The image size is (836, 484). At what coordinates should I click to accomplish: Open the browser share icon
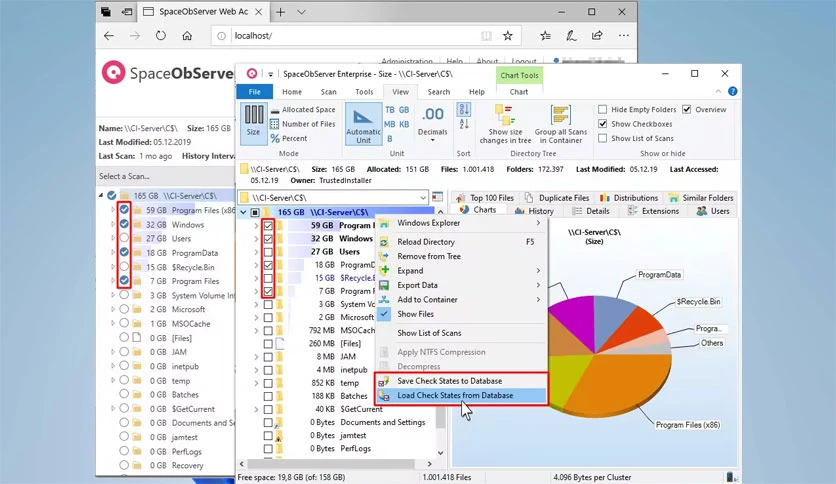coord(597,36)
